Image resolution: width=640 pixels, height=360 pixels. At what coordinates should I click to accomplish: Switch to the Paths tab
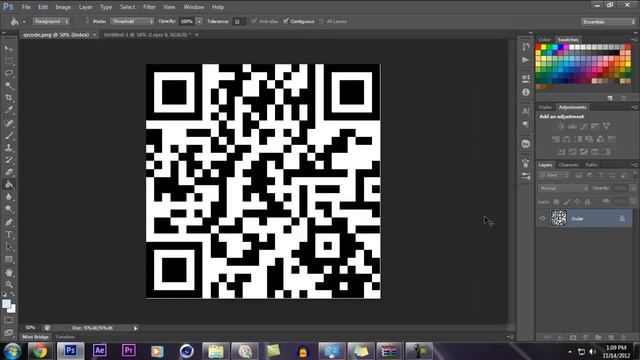click(591, 165)
